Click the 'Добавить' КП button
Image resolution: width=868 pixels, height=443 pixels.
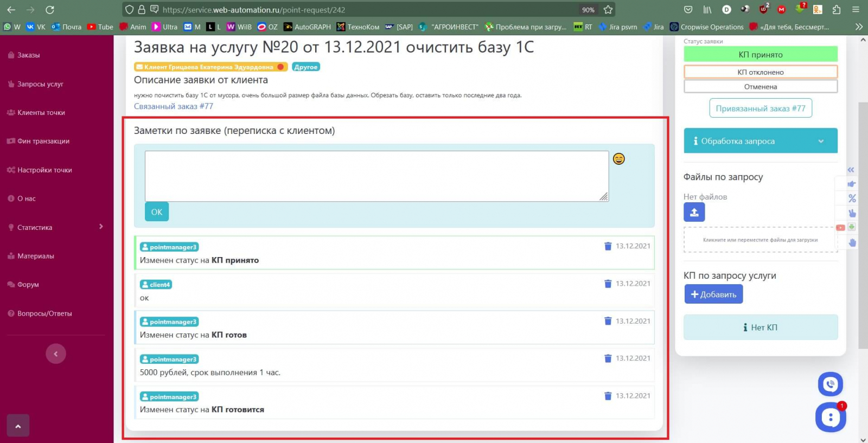tap(713, 294)
